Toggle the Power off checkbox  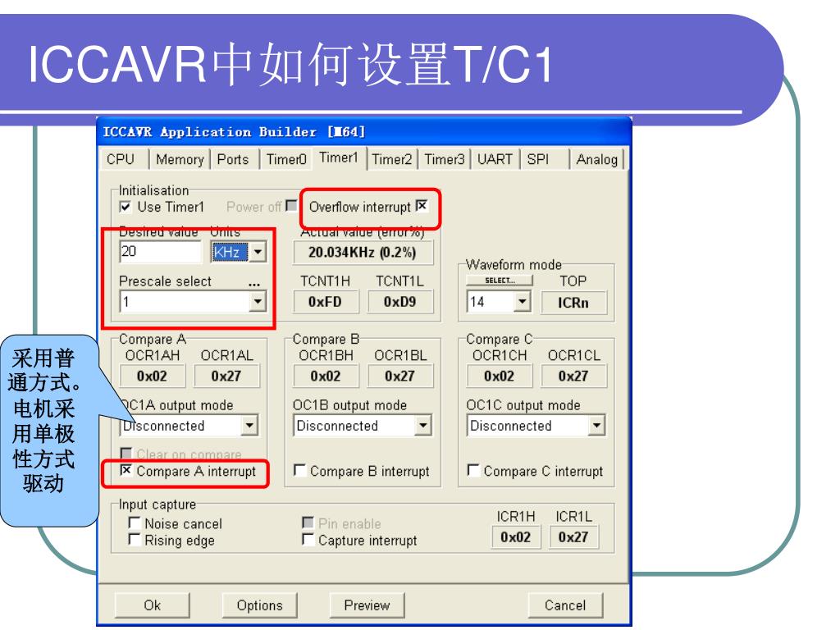pyautogui.click(x=291, y=206)
